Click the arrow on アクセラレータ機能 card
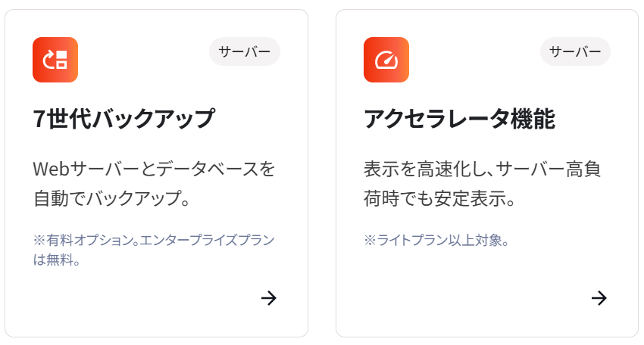The height and width of the screenshot is (345, 644). (x=599, y=298)
